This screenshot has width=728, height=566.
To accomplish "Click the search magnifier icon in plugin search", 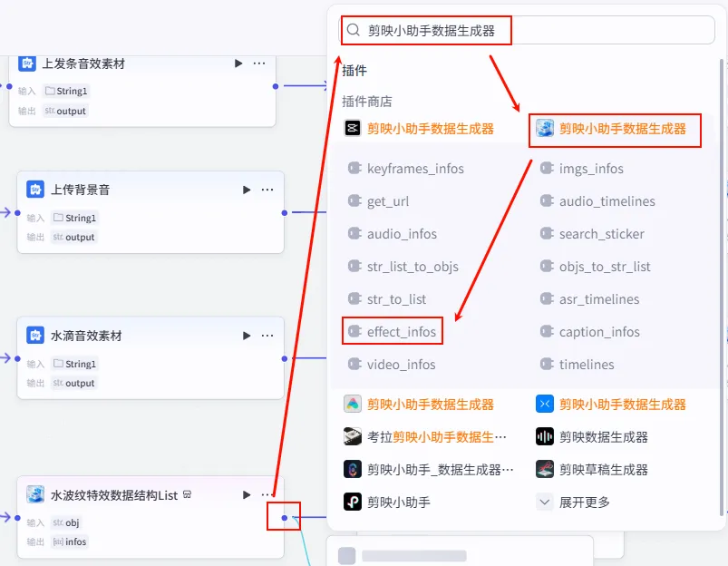I will click(354, 30).
